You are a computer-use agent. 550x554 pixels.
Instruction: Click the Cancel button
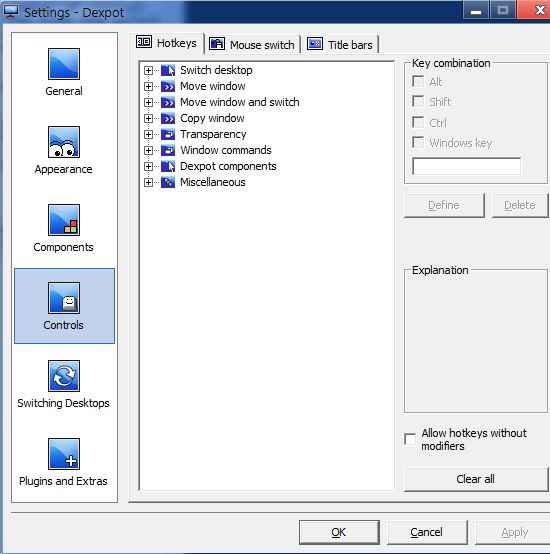(427, 532)
